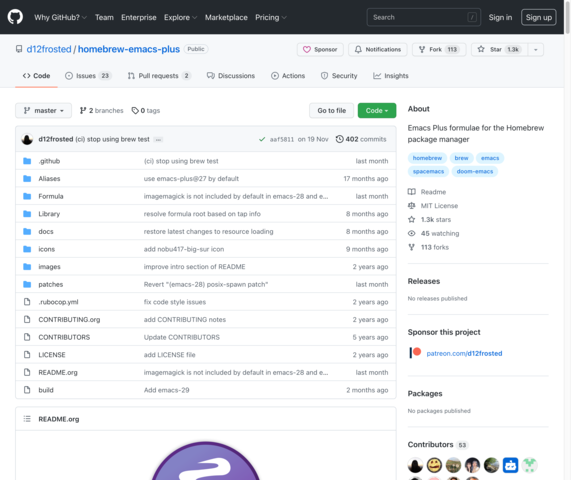Select the docs folder icon
Screen dimensions: 571x480
27,231
